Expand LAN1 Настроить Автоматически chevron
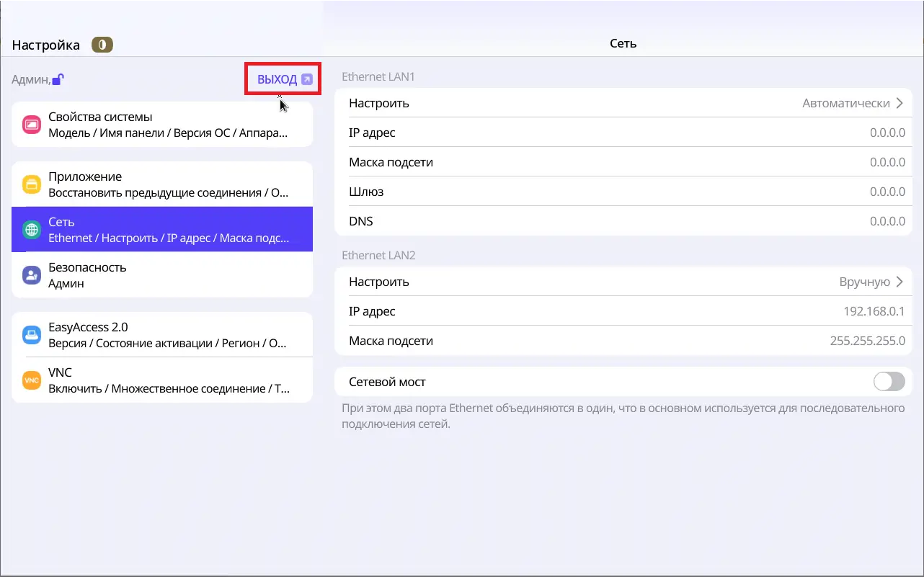Viewport: 924px width, 577px height. [899, 103]
